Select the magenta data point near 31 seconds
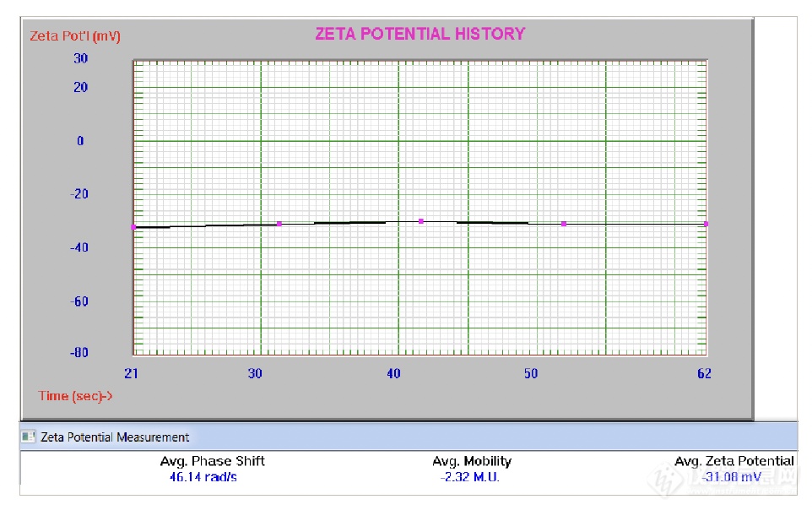812x510 pixels. click(x=279, y=224)
